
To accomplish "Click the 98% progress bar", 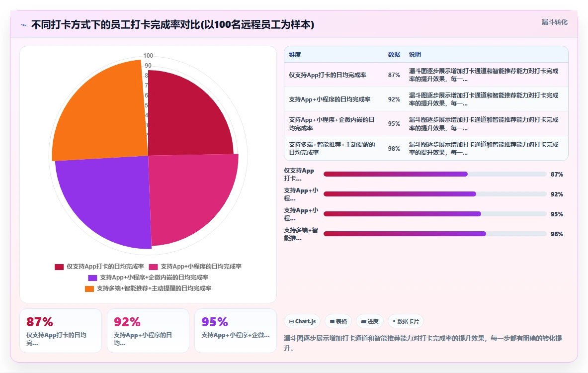I will (435, 234).
